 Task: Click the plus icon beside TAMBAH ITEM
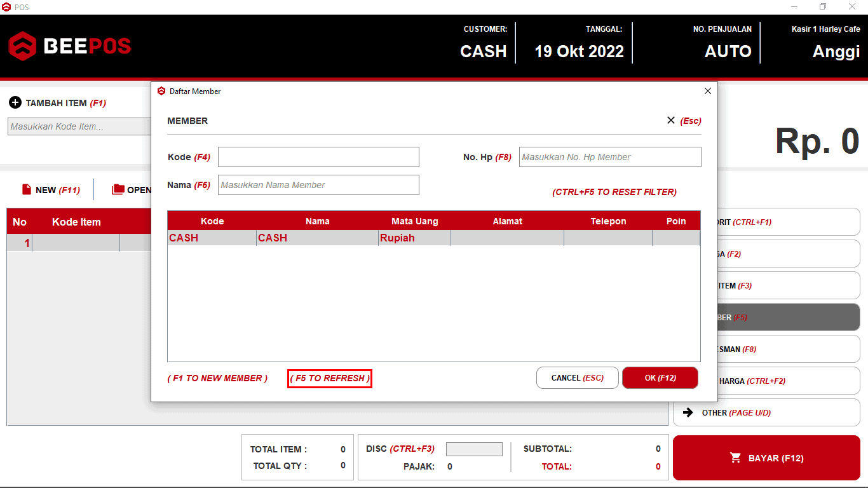(x=15, y=103)
